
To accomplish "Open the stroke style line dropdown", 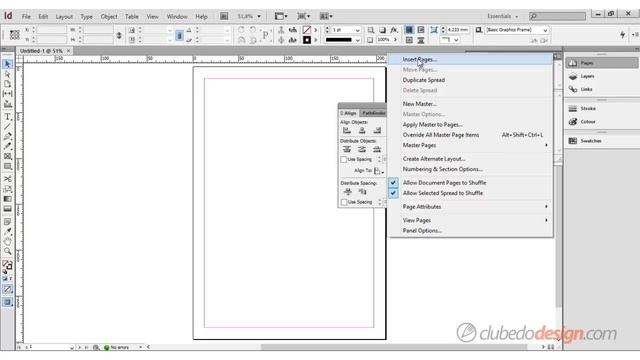I will point(358,40).
